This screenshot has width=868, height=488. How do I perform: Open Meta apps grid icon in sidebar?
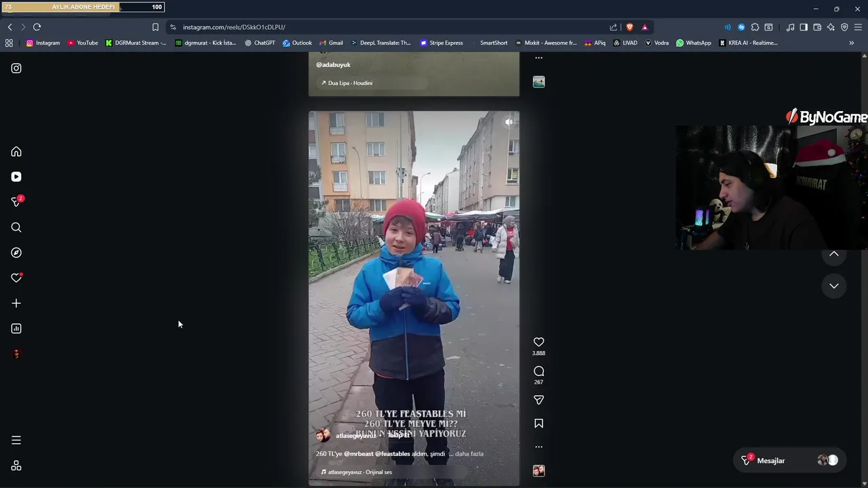click(x=16, y=466)
